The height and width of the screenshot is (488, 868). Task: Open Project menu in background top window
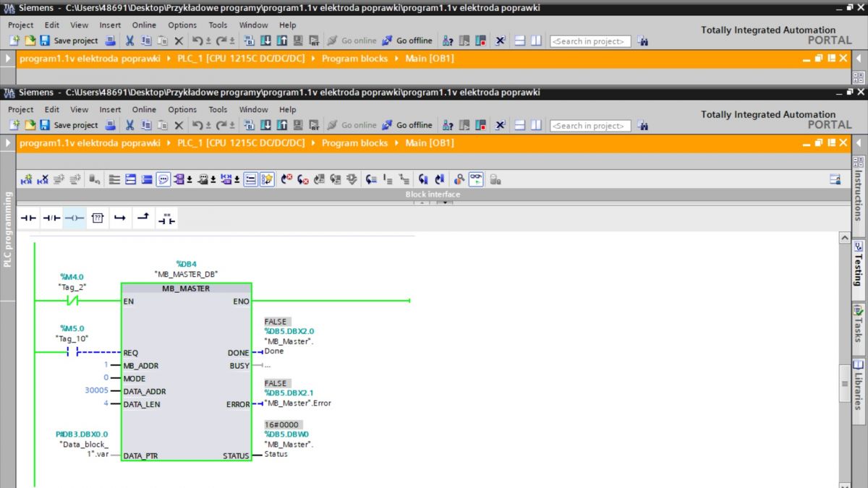click(21, 25)
